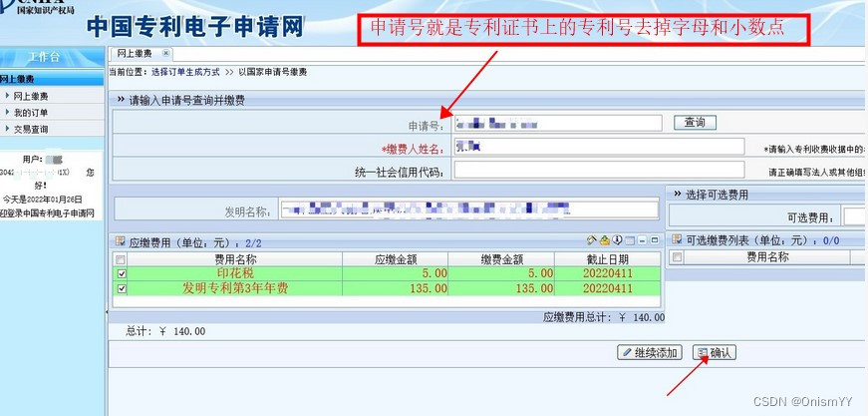
Task: Click the double-arrow icon before 选择可选费用
Action: coord(678,194)
